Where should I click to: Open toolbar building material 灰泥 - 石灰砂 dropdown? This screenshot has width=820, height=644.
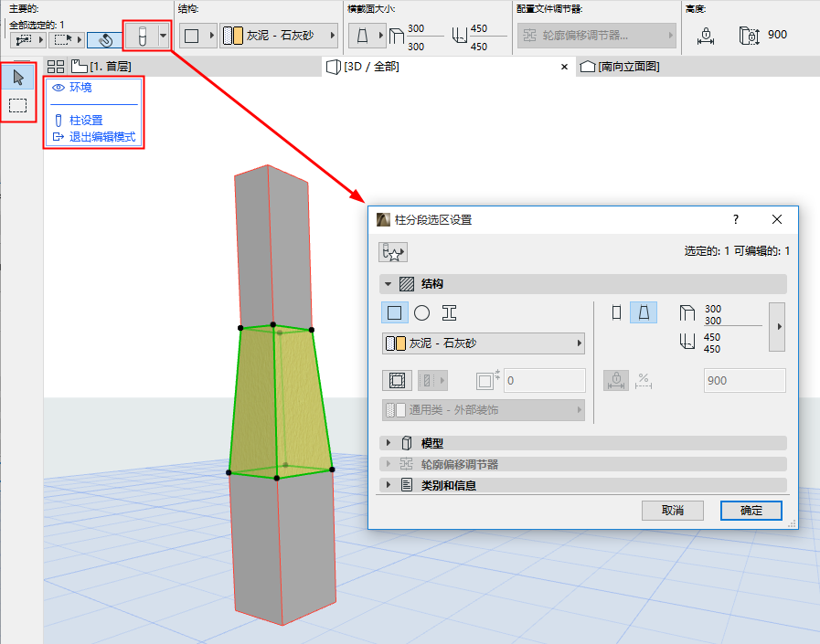coord(279,36)
